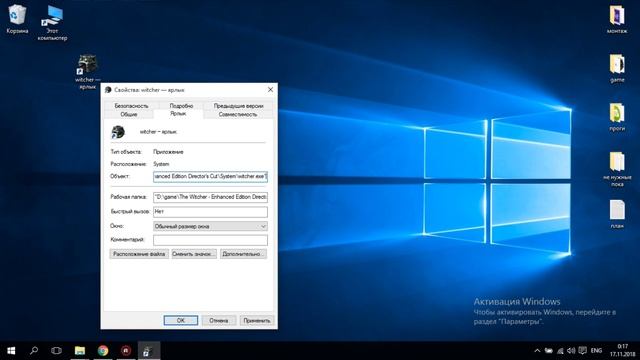
Task: Switch to the Подробно tab
Action: tap(181, 106)
